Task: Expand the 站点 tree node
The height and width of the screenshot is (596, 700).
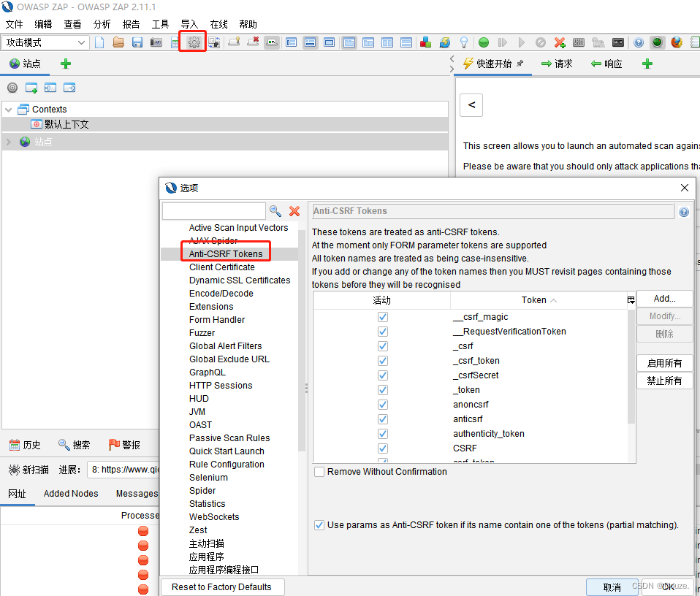Action: click(x=9, y=142)
